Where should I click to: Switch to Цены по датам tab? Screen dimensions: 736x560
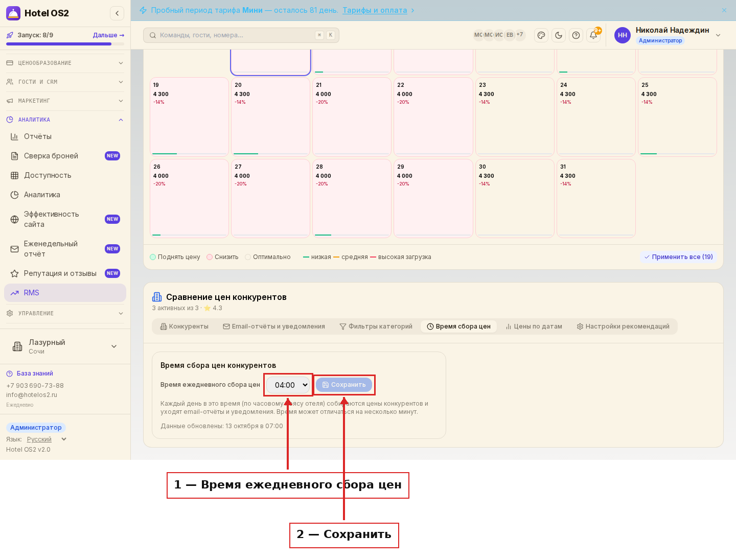pos(534,326)
